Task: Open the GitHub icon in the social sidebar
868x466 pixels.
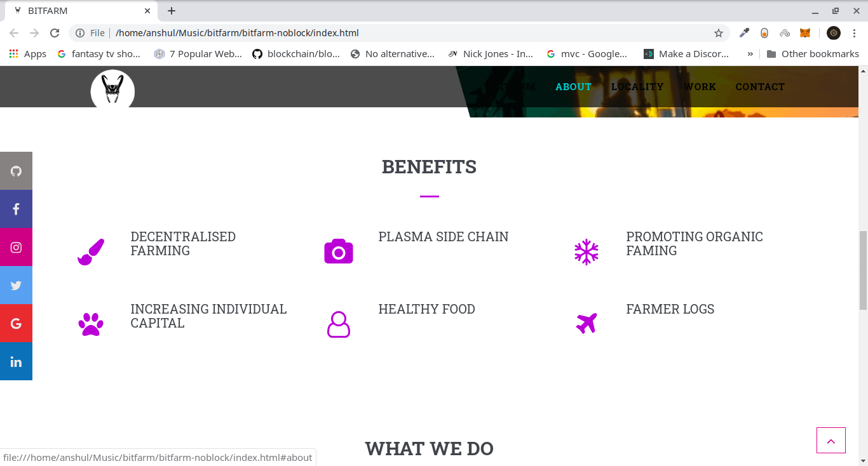Action: click(x=16, y=171)
